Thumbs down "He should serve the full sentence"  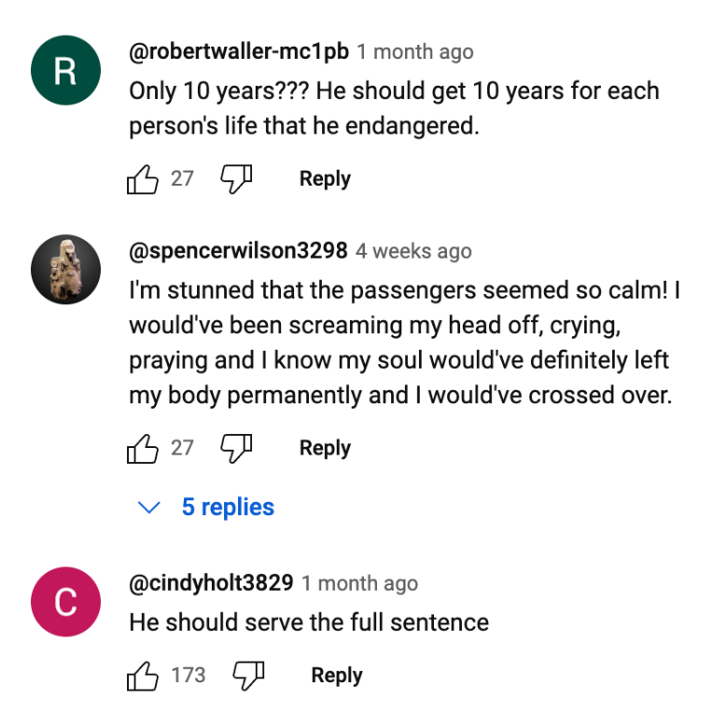pos(248,676)
